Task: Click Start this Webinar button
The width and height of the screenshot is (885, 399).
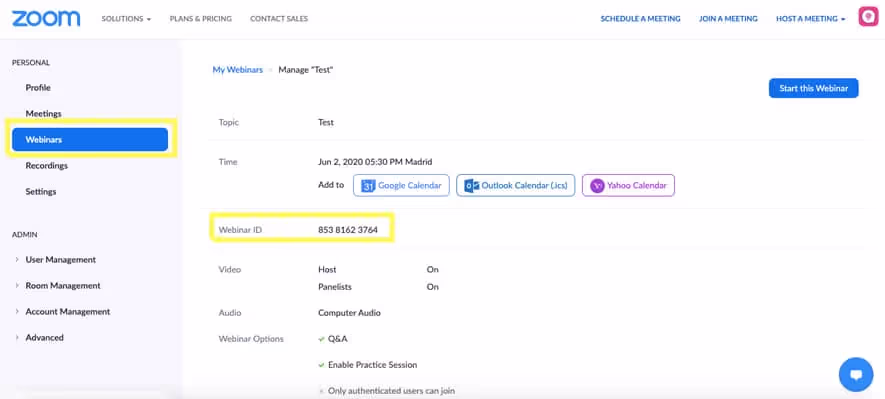Action: click(x=813, y=88)
